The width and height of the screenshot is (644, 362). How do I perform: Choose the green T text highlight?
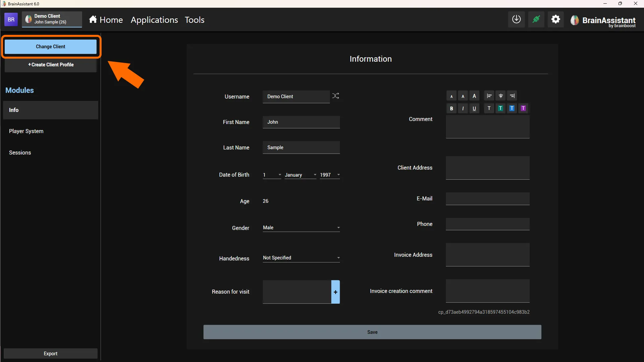coord(501,108)
